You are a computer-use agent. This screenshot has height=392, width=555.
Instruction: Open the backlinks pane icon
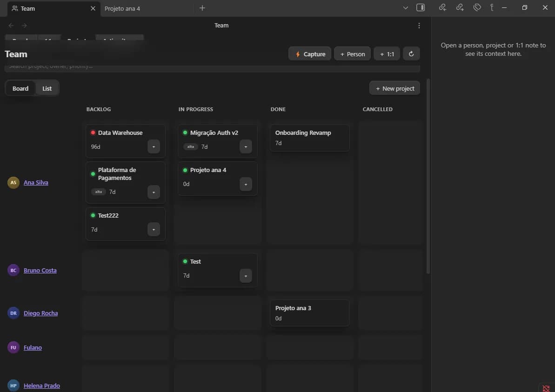[x=442, y=7]
